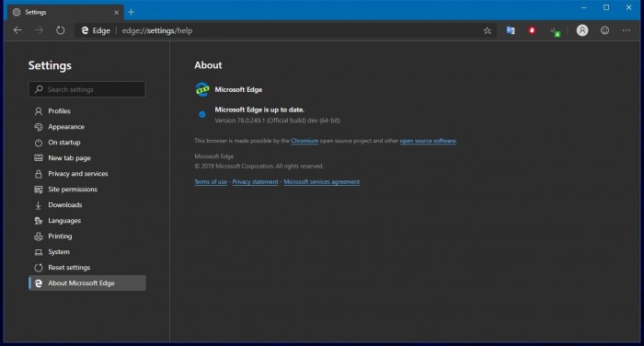The width and height of the screenshot is (644, 346).
Task: Click the Microsoft Edge dev logo
Action: [201, 89]
